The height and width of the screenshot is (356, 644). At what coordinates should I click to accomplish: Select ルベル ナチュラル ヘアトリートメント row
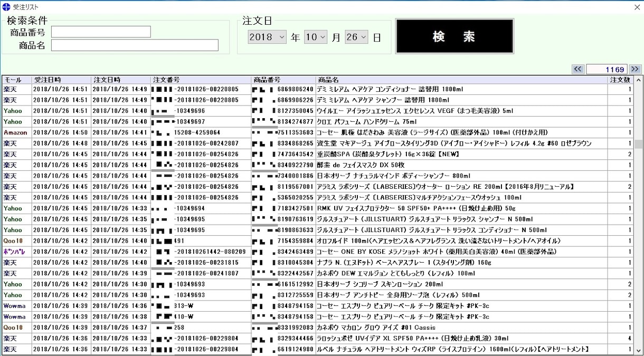317,349
